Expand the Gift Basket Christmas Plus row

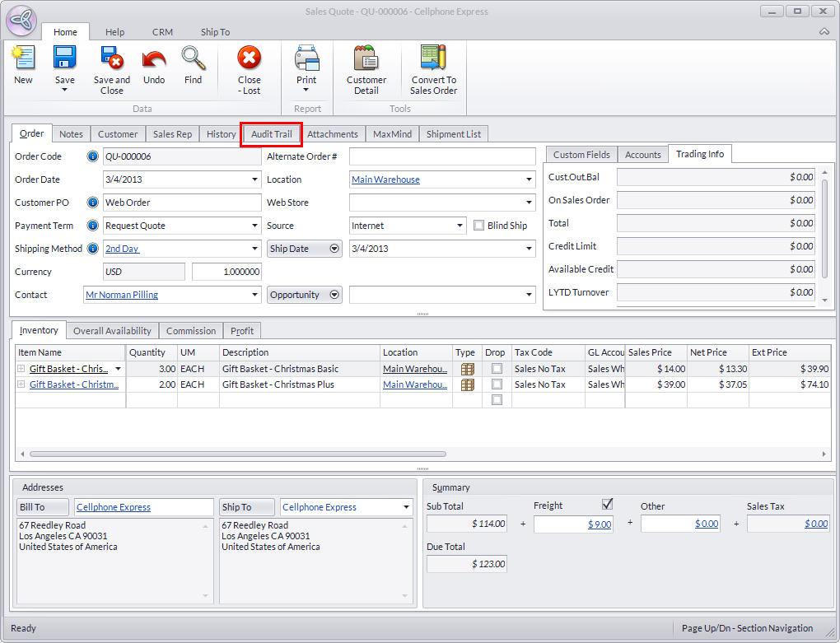[x=21, y=384]
